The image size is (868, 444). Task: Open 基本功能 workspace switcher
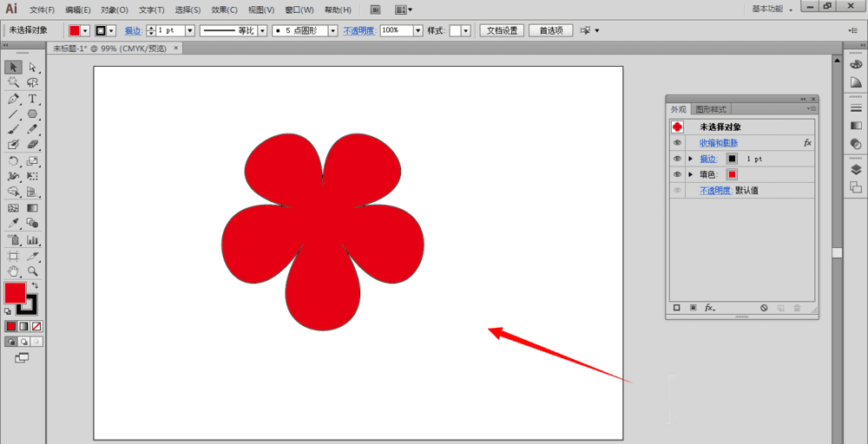tap(772, 10)
